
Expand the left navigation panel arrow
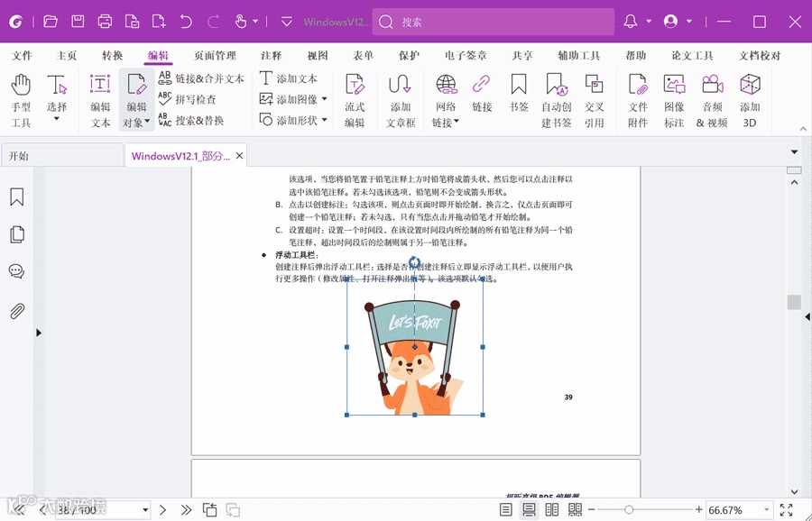point(39,333)
